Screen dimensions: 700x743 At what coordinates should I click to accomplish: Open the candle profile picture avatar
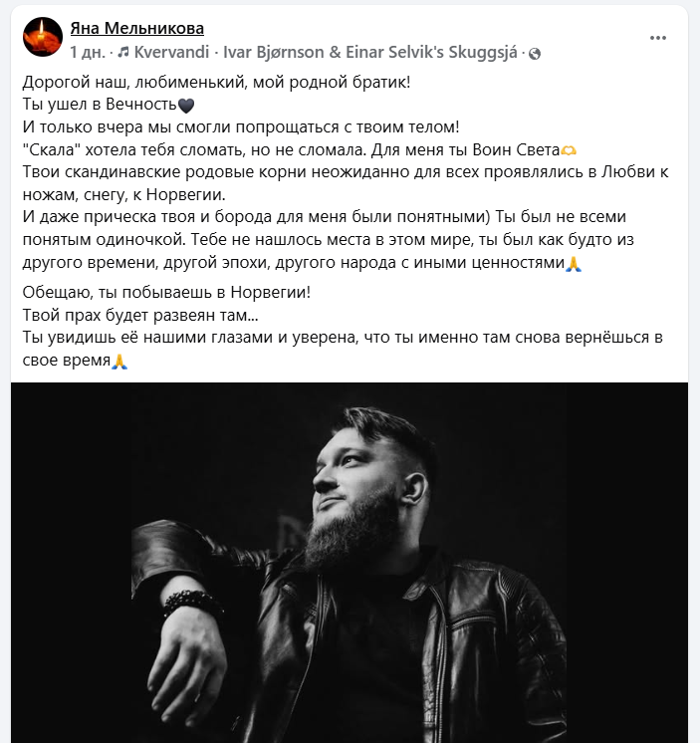[x=43, y=37]
